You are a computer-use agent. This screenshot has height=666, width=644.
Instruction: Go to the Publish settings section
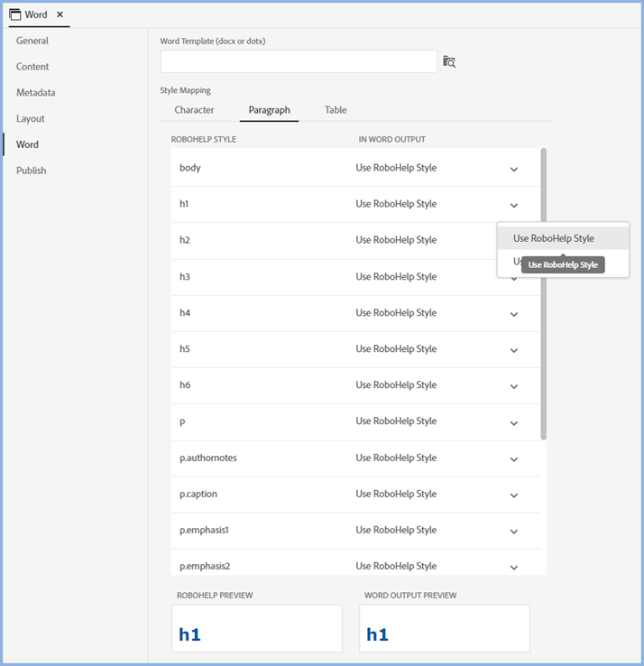point(32,171)
